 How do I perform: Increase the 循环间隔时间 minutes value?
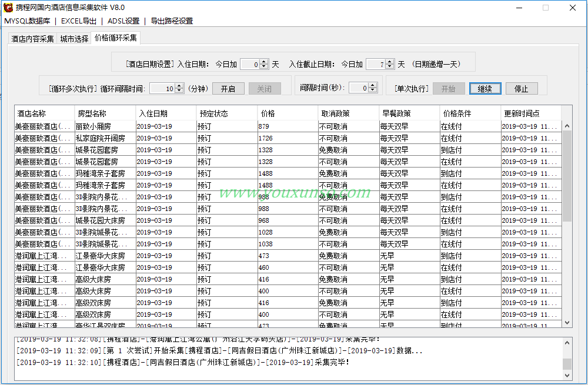179,86
